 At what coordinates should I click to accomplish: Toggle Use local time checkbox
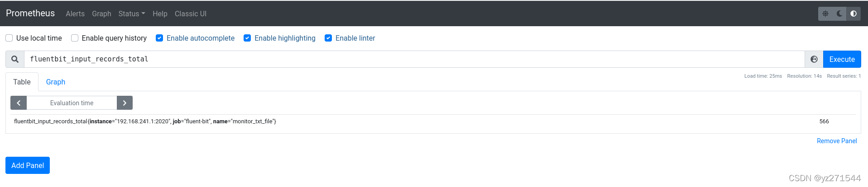pos(9,38)
